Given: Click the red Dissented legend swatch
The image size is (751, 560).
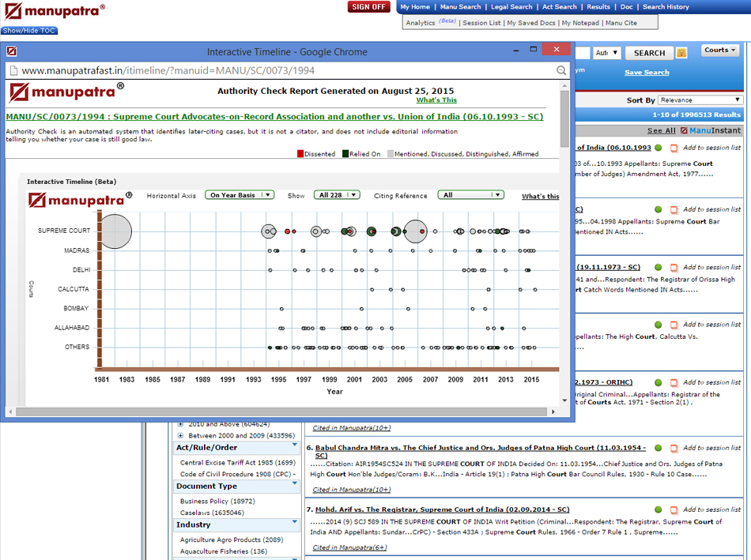Looking at the screenshot, I should (x=300, y=154).
